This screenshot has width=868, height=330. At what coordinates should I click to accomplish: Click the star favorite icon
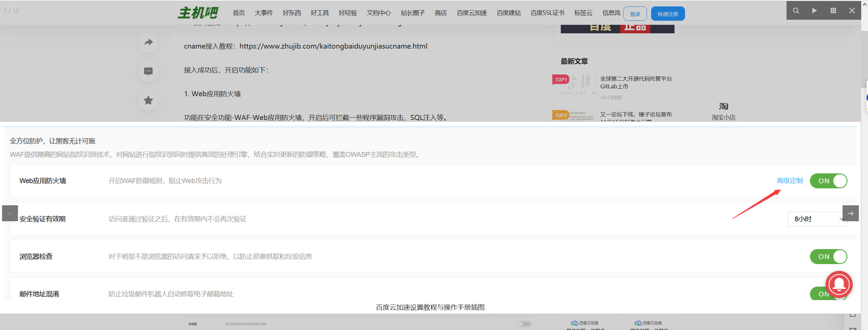[x=148, y=101]
